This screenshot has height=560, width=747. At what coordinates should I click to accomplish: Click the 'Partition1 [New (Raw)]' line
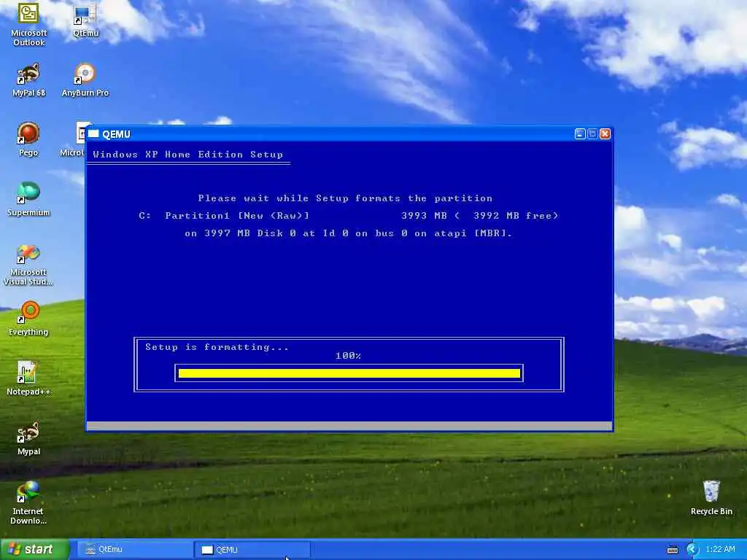click(x=348, y=216)
